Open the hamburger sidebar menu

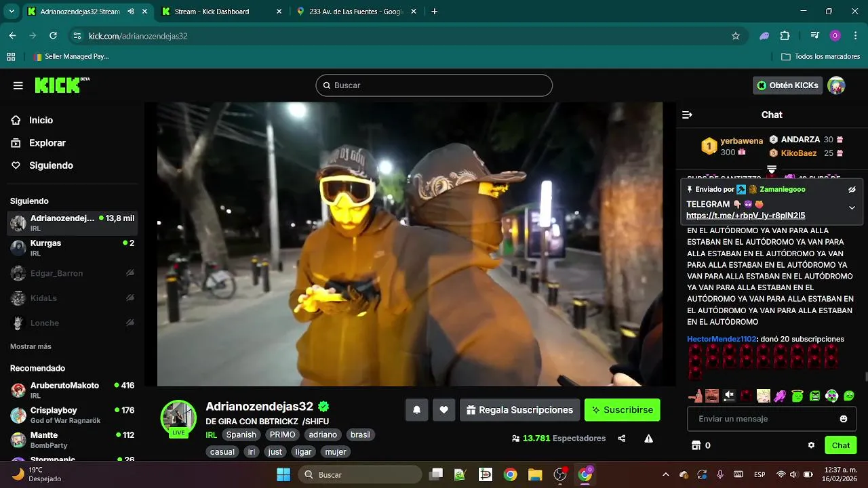18,85
